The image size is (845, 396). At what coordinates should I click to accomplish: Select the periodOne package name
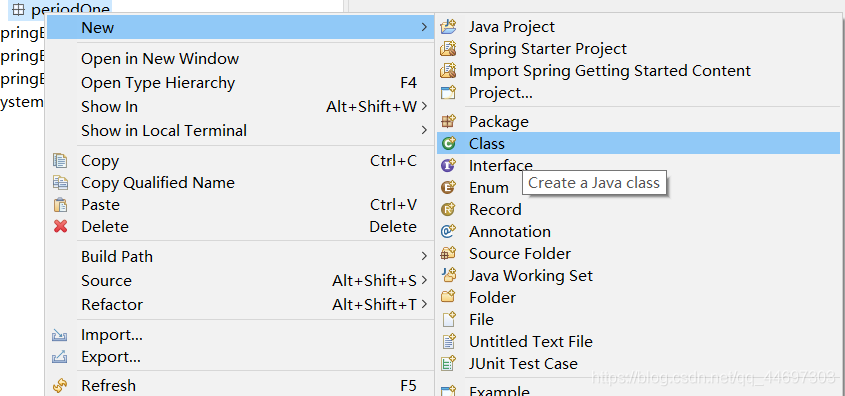pyautogui.click(x=71, y=10)
